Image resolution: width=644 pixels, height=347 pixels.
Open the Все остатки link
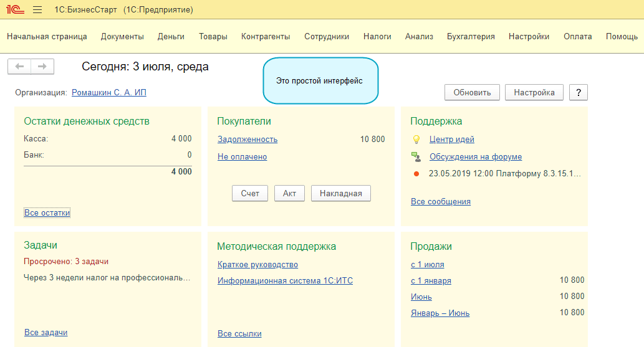[x=47, y=212]
